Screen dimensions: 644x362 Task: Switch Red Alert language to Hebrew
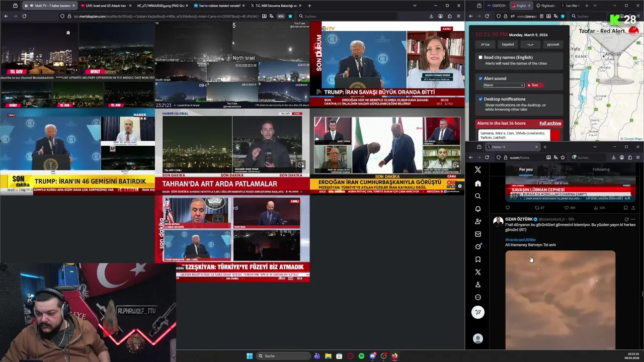click(485, 44)
